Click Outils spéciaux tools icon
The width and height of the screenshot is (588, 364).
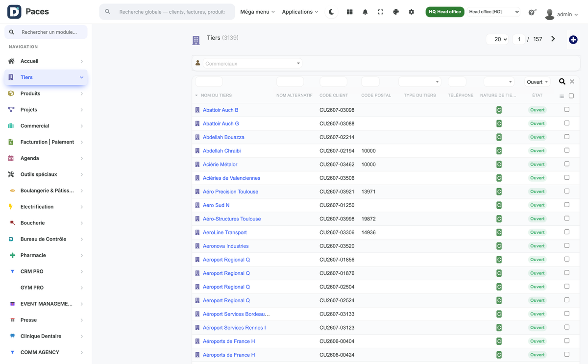[x=11, y=174]
